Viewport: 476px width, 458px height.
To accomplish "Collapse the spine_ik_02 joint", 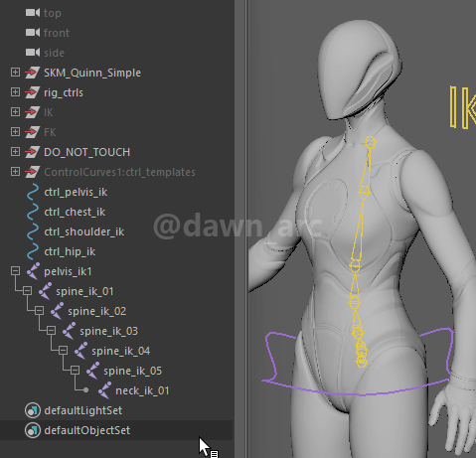I will (39, 311).
